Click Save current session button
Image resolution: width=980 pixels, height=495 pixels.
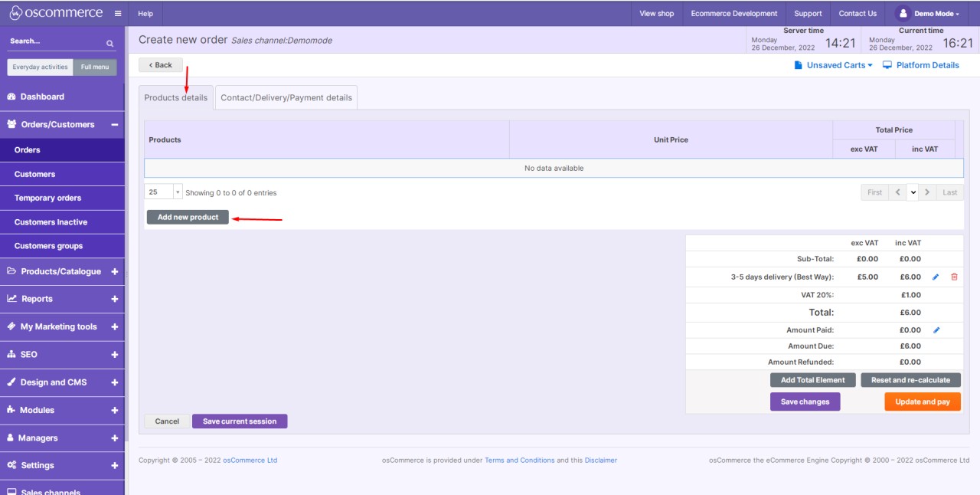click(x=240, y=421)
